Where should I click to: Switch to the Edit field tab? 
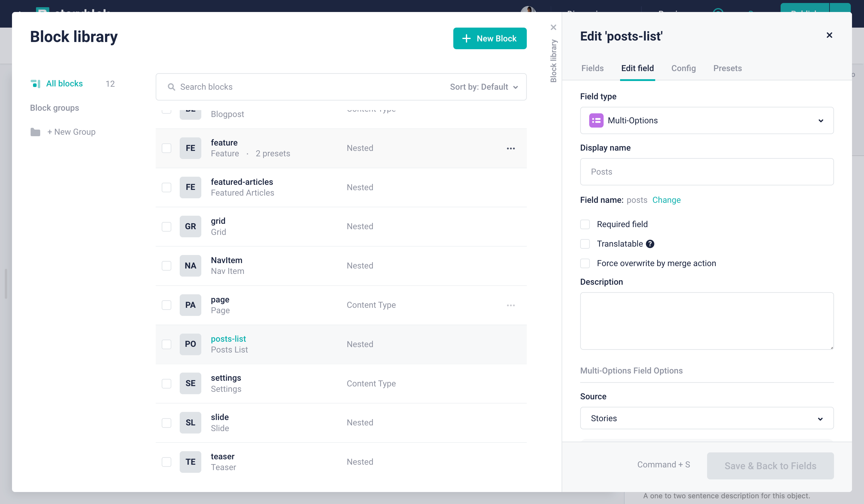637,68
